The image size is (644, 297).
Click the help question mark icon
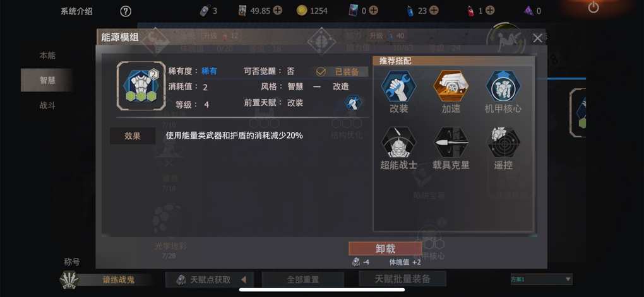click(x=126, y=11)
